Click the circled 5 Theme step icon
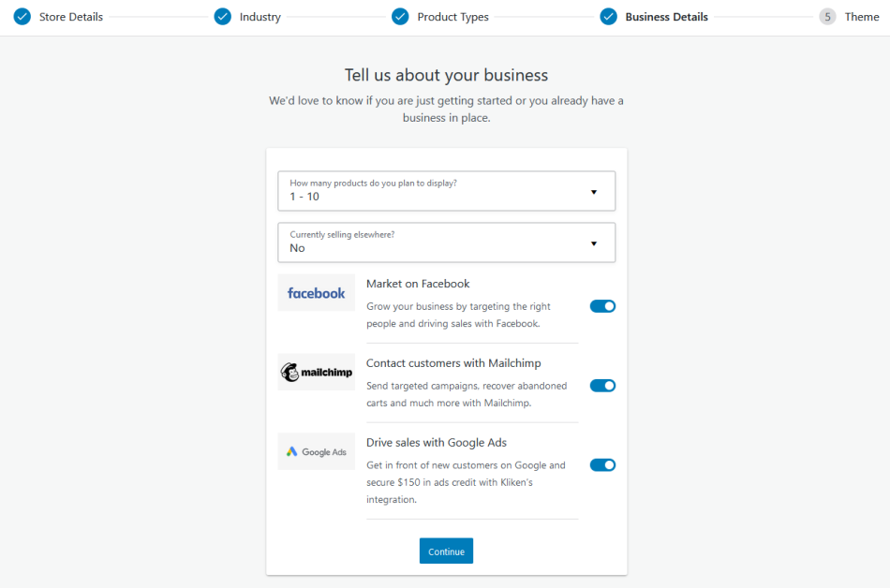 [x=828, y=16]
